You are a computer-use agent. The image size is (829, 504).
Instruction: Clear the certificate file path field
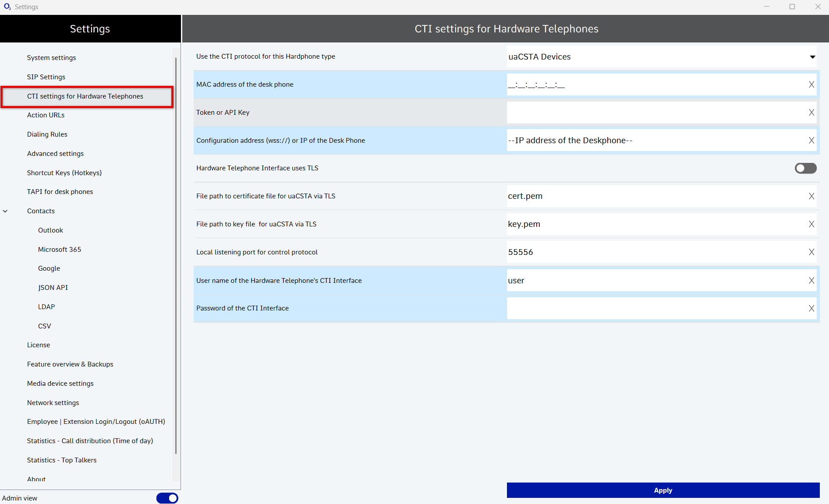pyautogui.click(x=811, y=196)
